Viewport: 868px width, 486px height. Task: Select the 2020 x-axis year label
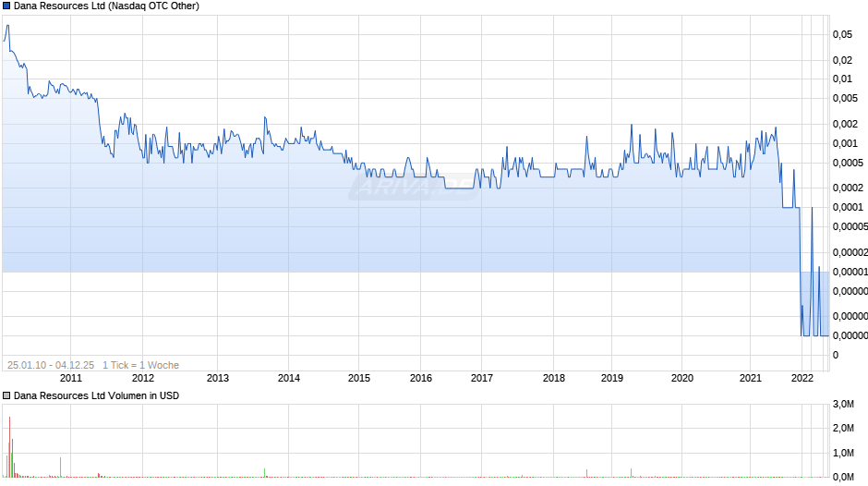click(682, 378)
